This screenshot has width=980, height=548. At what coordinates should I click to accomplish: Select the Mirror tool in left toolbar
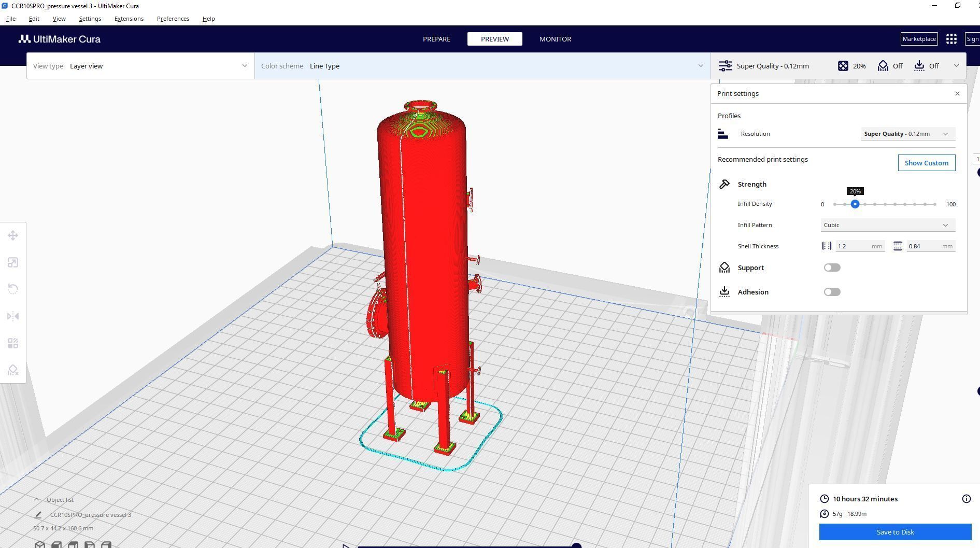point(13,316)
